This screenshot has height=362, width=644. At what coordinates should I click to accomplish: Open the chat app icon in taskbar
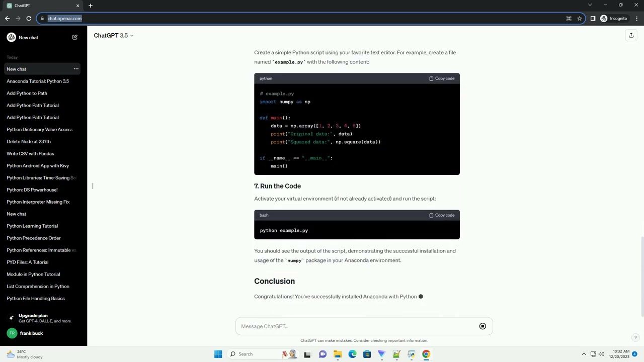(323, 354)
